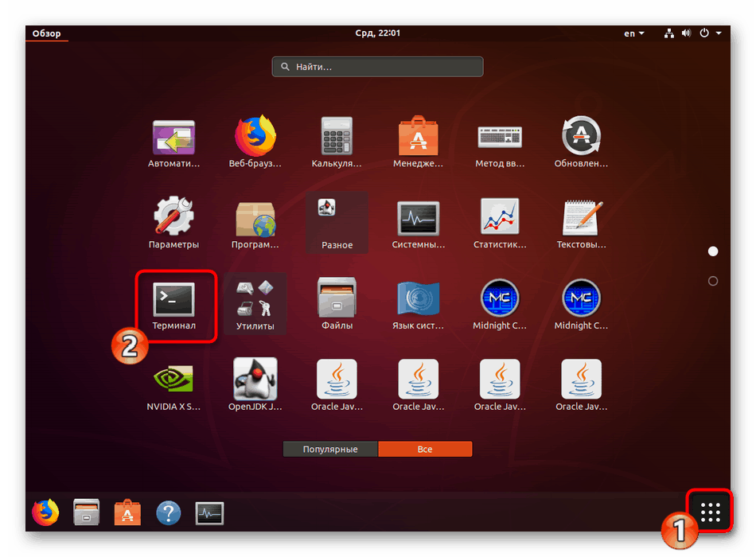Image resolution: width=756 pixels, height=557 pixels.
Task: Open the Калькуля… calculator app
Action: tap(337, 142)
